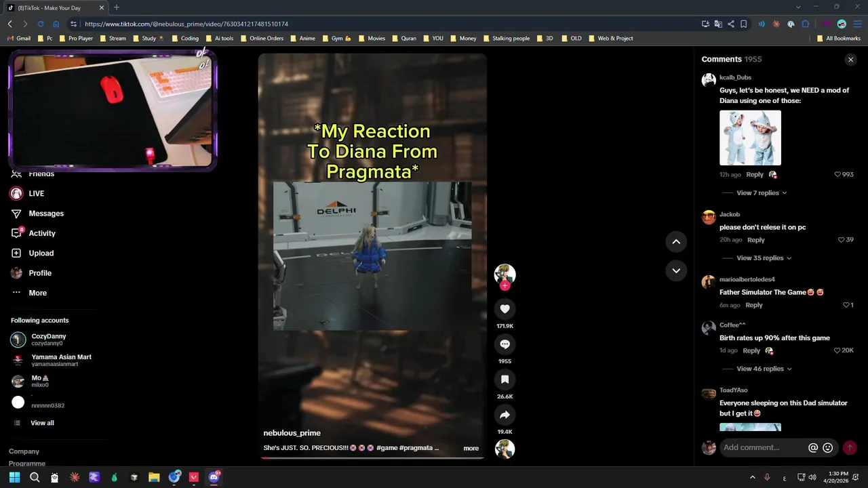Image resolution: width=868 pixels, height=488 pixels.
Task: Open the Movies bookmarks folder
Action: [372, 39]
